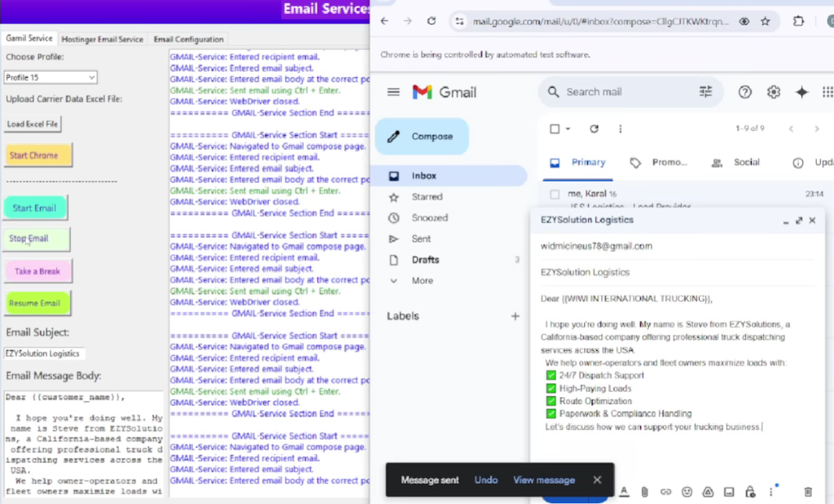Open the Gemini sparkle icon in Gmail
Screen dimensions: 834x504
pyautogui.click(x=801, y=92)
